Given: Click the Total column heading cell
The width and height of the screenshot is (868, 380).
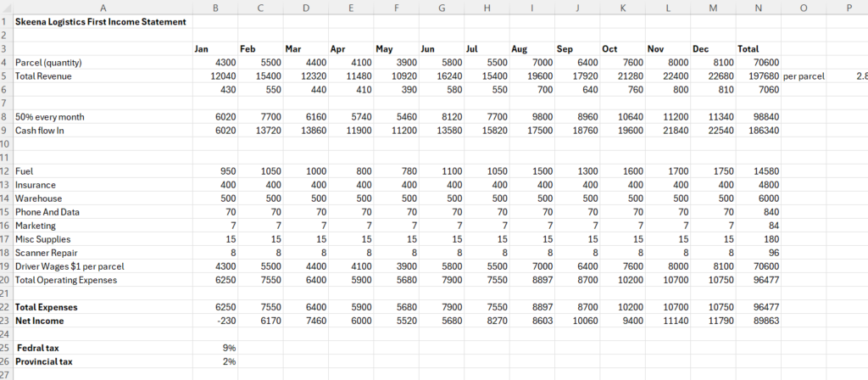Looking at the screenshot, I should [x=758, y=48].
